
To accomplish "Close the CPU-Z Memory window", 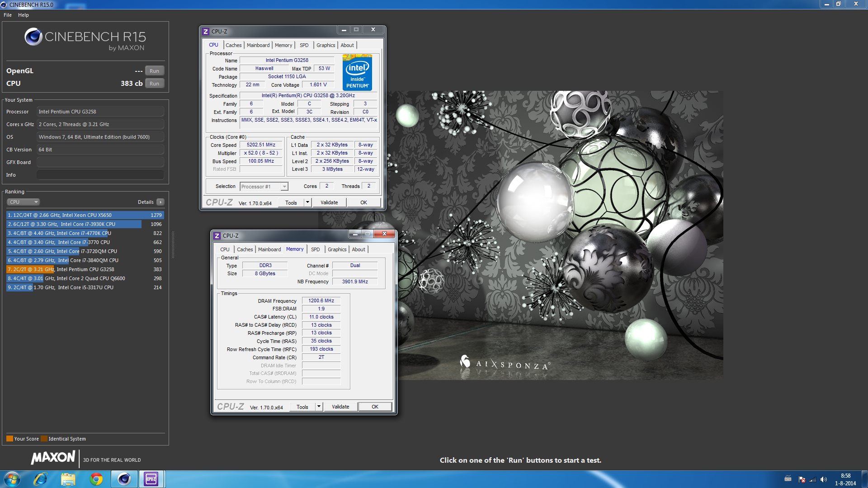I will pos(384,234).
